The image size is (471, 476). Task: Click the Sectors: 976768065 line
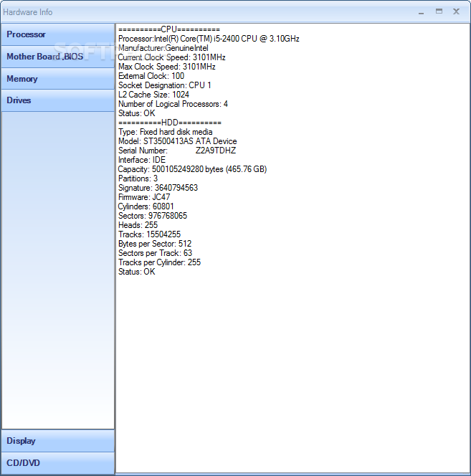point(153,216)
